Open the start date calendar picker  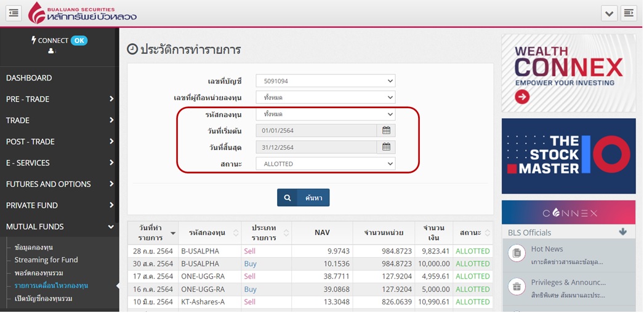386,130
